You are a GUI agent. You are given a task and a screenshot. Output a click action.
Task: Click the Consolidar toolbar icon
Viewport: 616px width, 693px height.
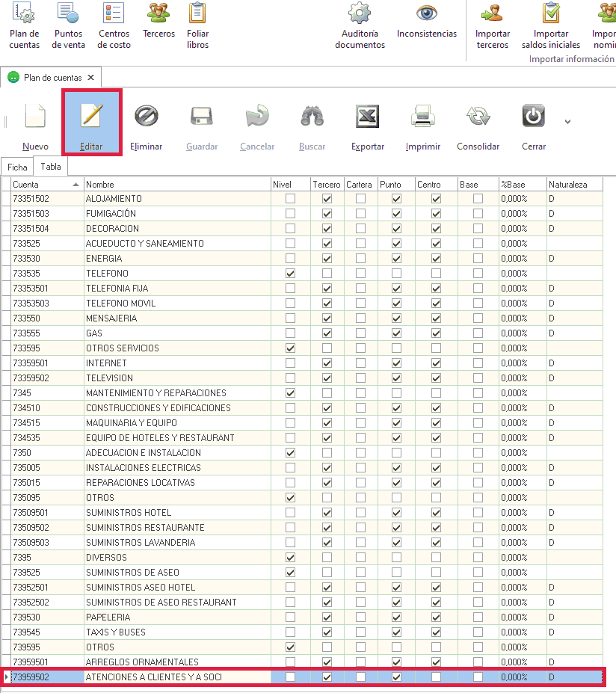point(478,117)
